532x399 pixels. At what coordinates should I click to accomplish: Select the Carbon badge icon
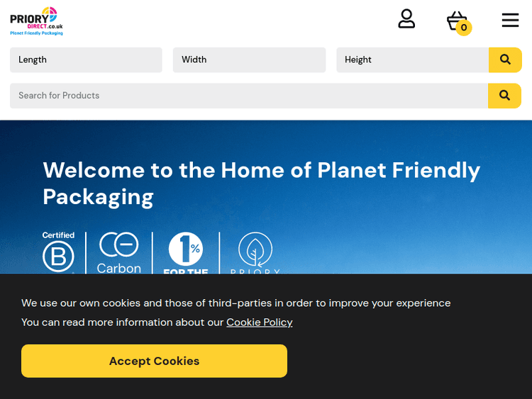[118, 253]
